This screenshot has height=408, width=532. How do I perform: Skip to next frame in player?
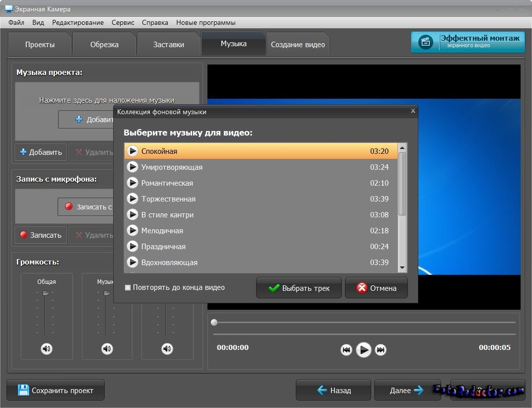(x=381, y=349)
